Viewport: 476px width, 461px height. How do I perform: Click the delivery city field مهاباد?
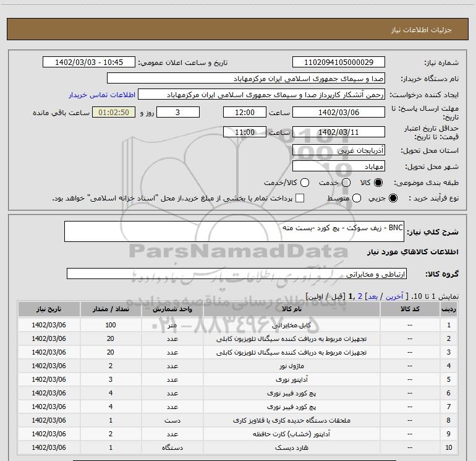tap(339, 166)
